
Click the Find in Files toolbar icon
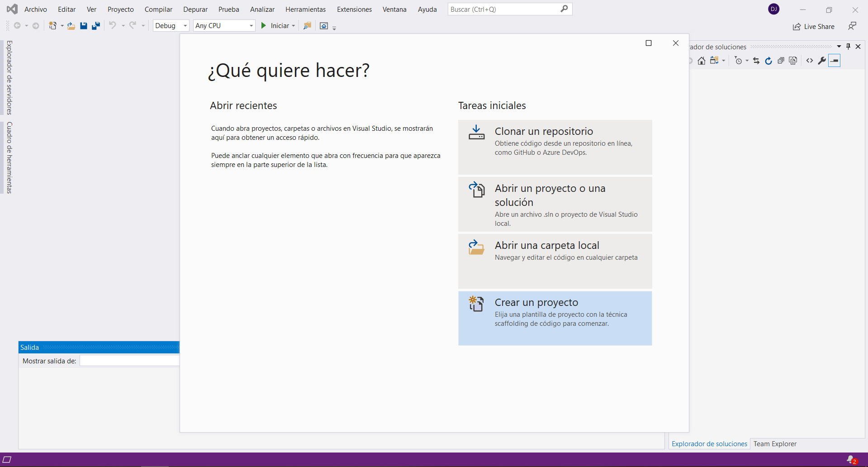307,26
